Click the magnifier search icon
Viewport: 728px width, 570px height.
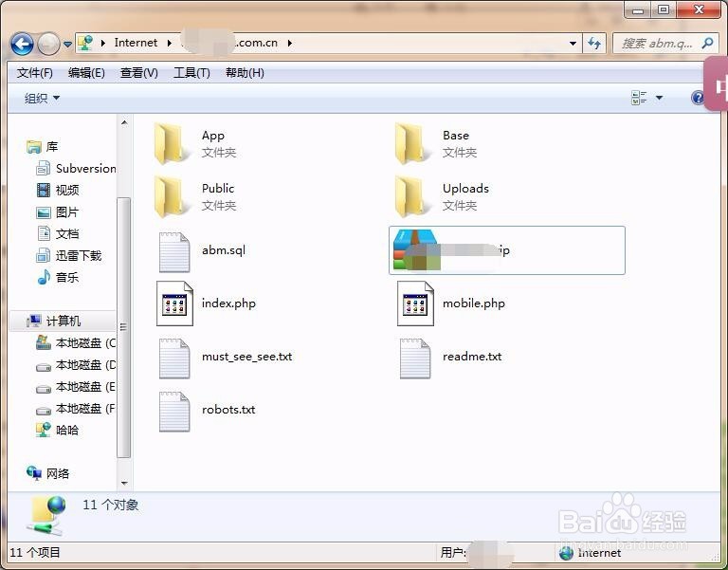(707, 44)
